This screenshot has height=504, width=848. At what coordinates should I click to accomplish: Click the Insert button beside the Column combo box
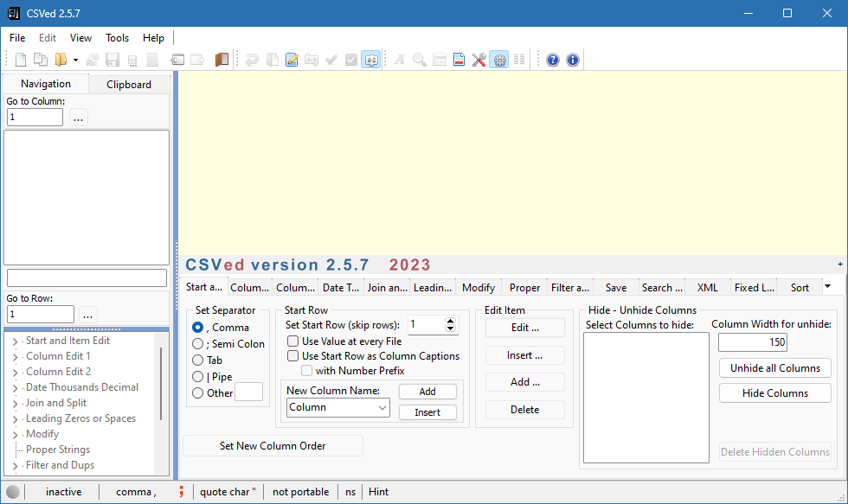pos(427,412)
